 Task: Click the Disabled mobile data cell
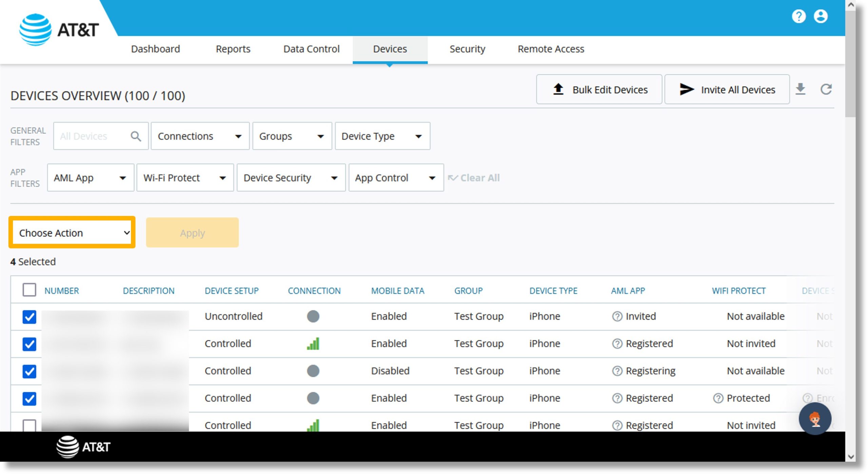390,371
